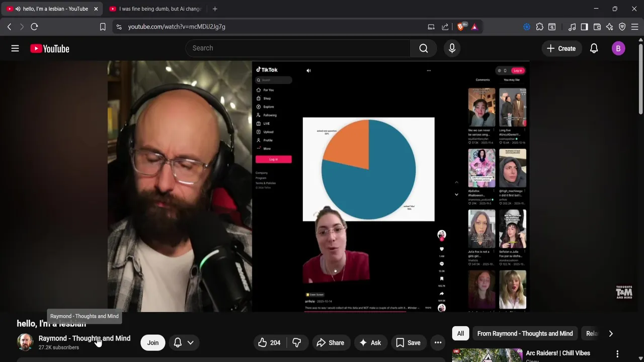Open the music note playlist icon
The width and height of the screenshot is (644, 362).
572,27
